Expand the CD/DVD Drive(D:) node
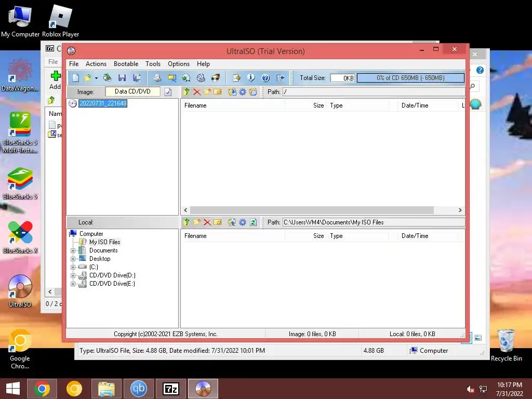 tap(73, 275)
